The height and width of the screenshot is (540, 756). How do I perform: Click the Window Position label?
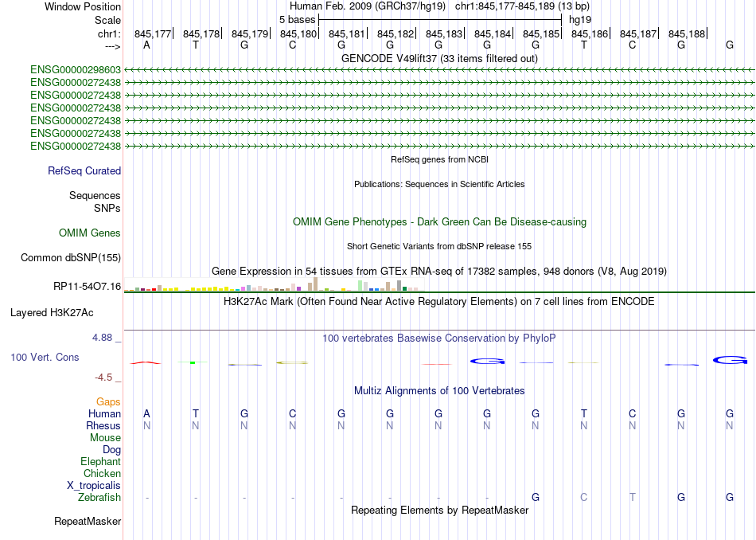pos(83,6)
